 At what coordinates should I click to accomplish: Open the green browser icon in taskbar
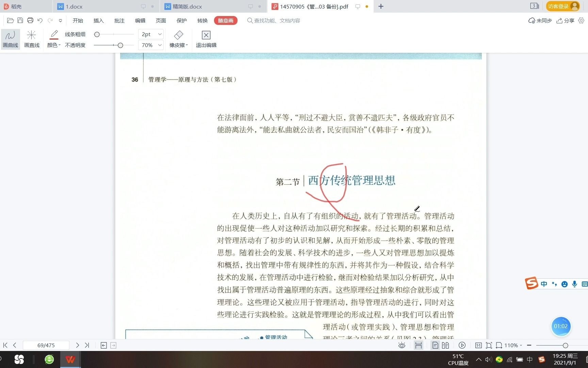pos(49,359)
